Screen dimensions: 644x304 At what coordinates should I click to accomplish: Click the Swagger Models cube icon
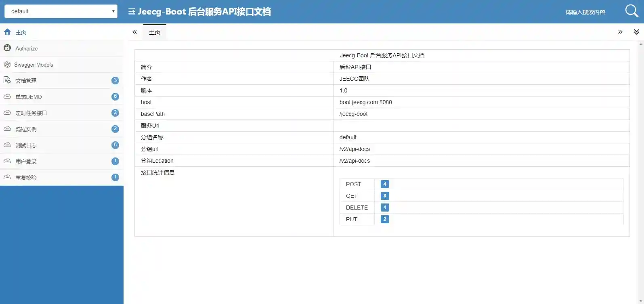tap(7, 64)
